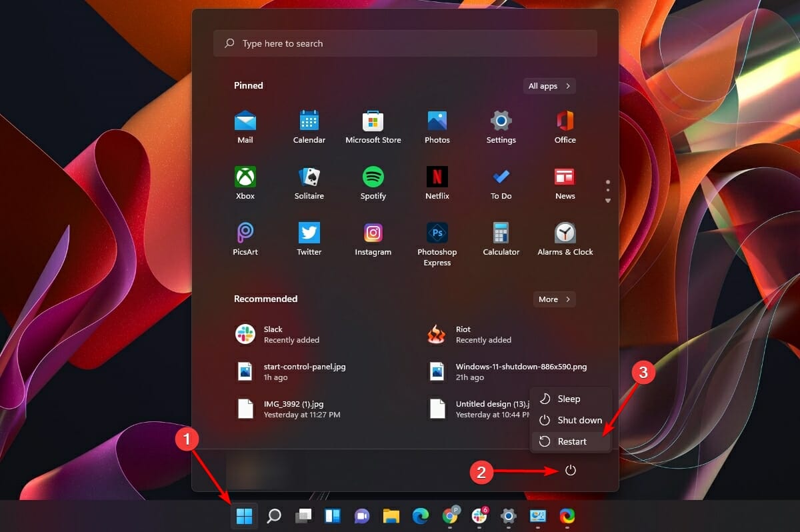Launch Photoshop Express

(x=437, y=243)
